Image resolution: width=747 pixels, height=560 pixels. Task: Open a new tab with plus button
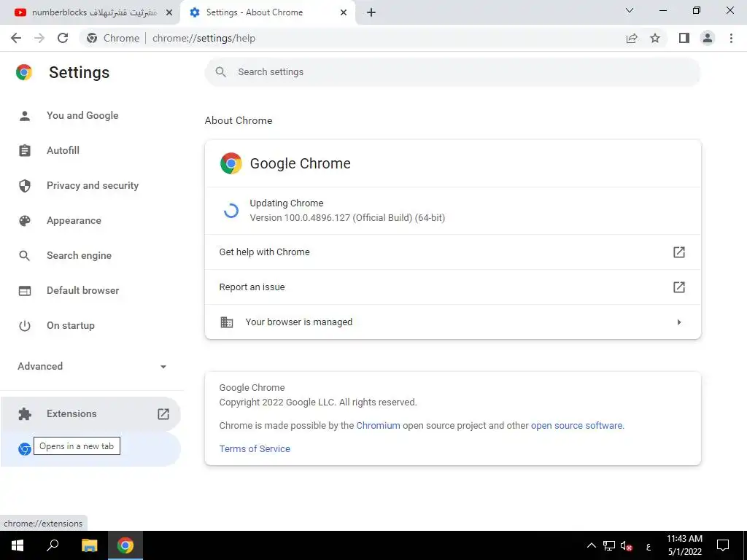click(x=371, y=12)
